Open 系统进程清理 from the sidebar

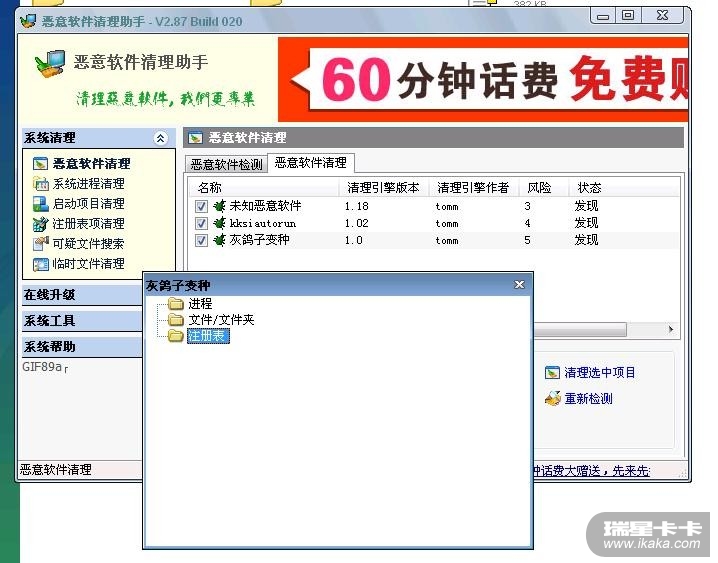88,184
